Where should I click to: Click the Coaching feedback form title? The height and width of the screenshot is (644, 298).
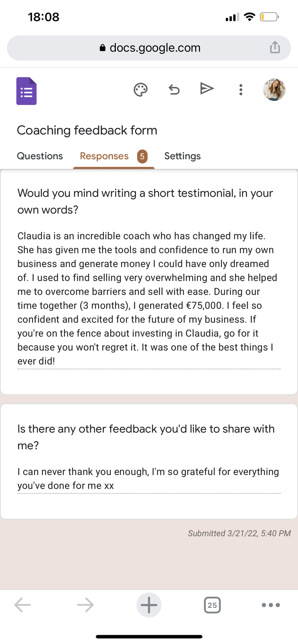pyautogui.click(x=87, y=130)
